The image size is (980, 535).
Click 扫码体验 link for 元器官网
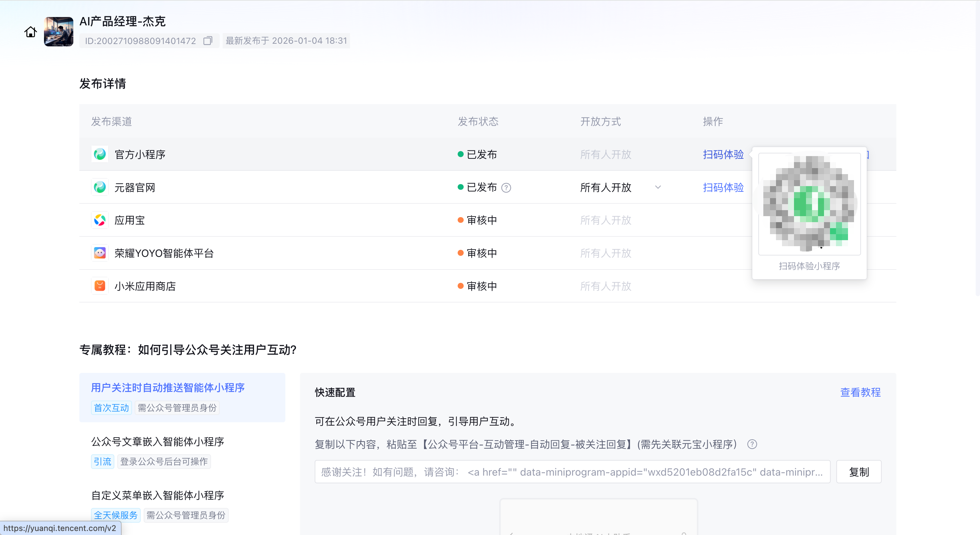tap(723, 187)
